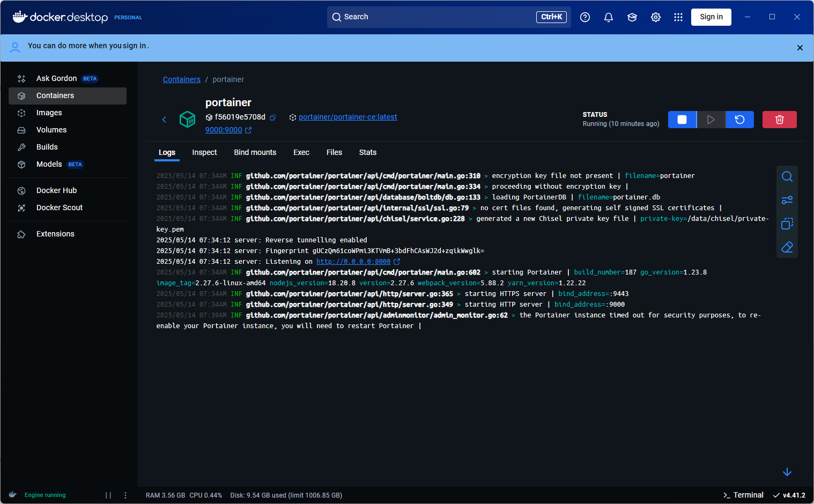Go to Containers breadcrumb link
The image size is (814, 504).
pos(182,79)
